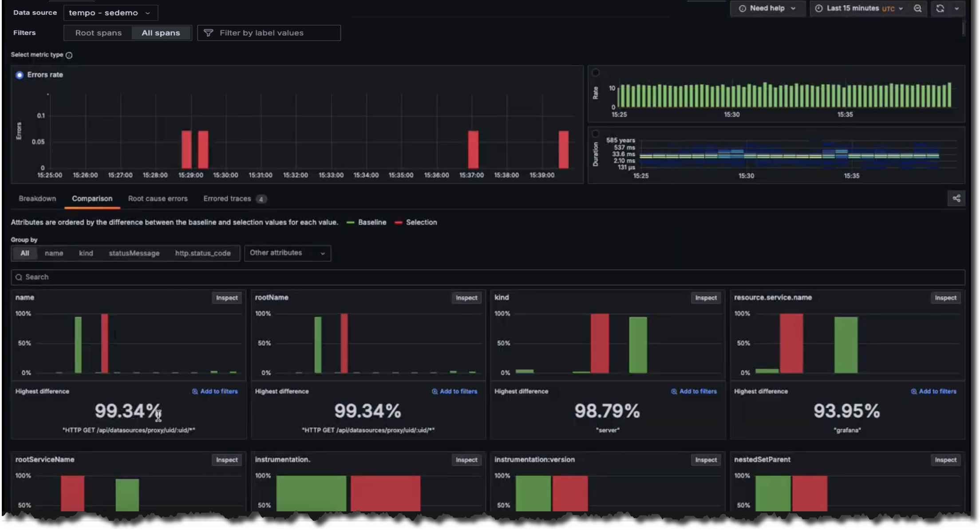The height and width of the screenshot is (530, 980).
Task: Click the zoom out time range icon
Action: point(917,8)
